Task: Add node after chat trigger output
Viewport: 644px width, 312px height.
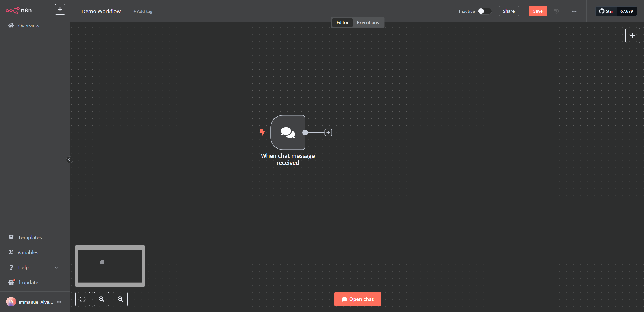Action: pyautogui.click(x=328, y=132)
